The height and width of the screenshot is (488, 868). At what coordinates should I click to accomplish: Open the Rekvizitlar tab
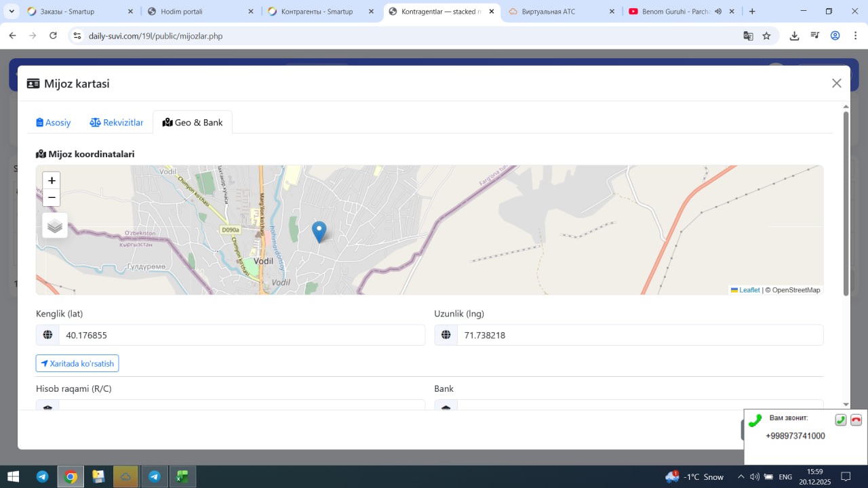pyautogui.click(x=117, y=123)
